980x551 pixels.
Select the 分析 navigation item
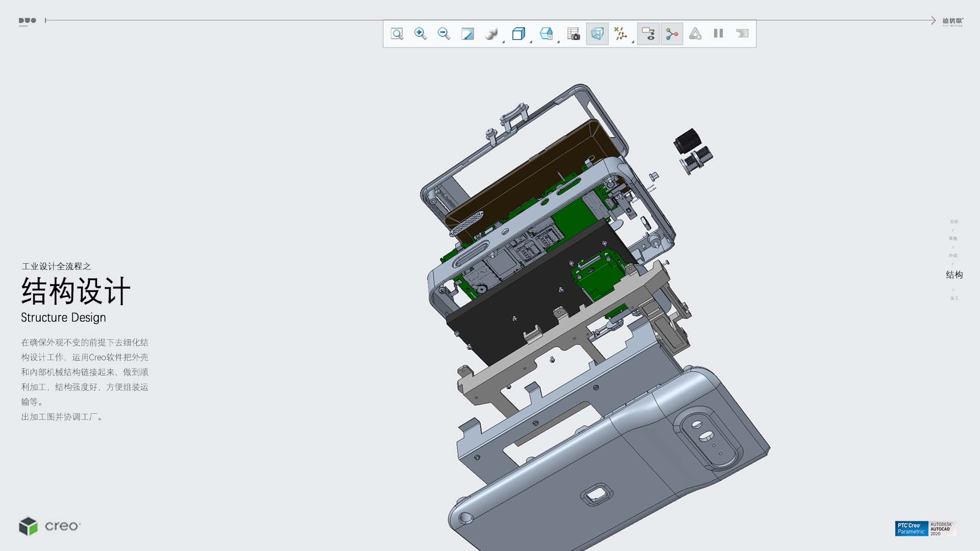[954, 222]
